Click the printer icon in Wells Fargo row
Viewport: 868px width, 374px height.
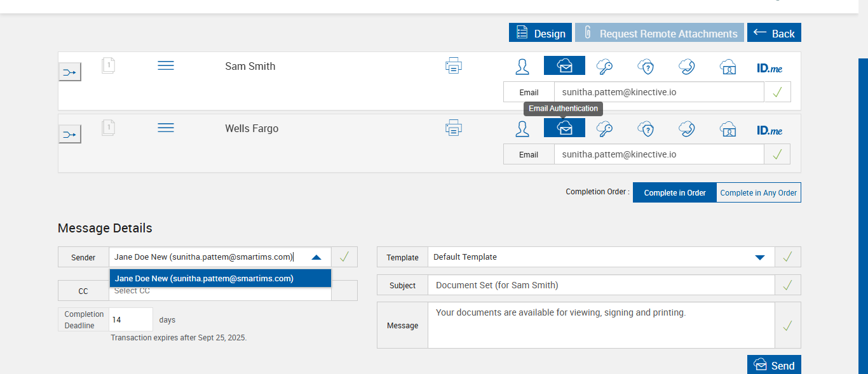(x=453, y=128)
